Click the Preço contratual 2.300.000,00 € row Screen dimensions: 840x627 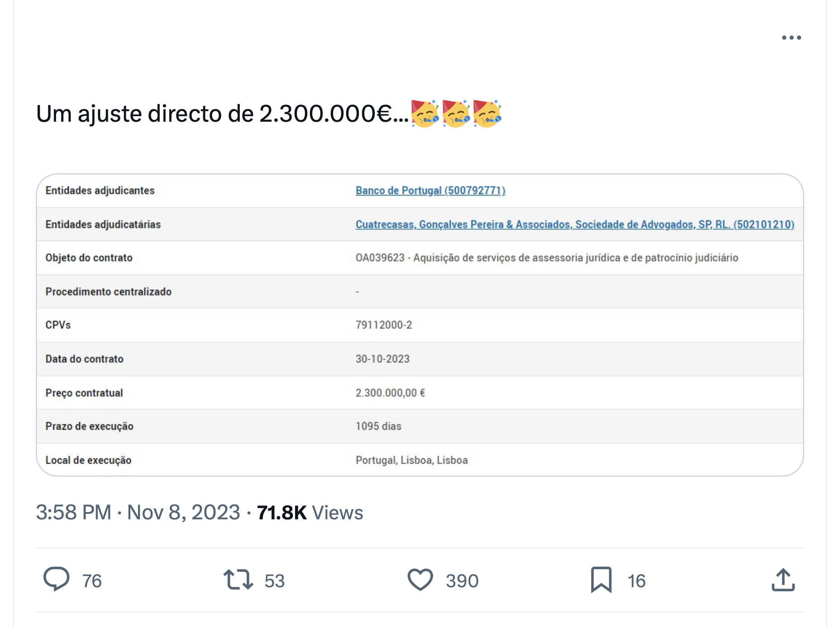coord(420,393)
